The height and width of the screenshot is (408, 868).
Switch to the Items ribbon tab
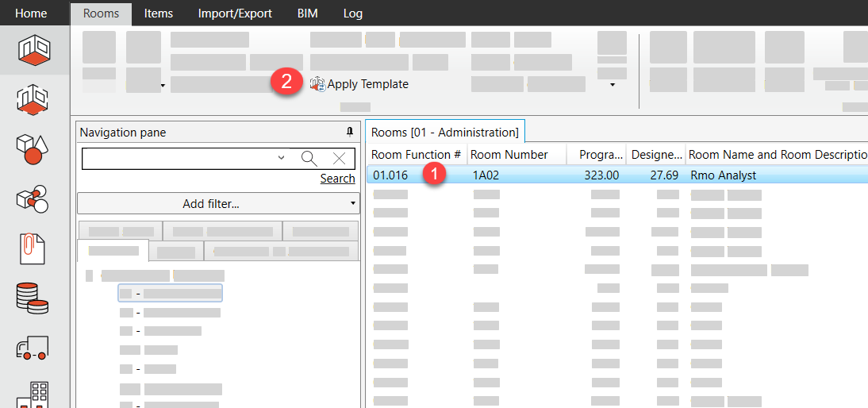tap(158, 13)
